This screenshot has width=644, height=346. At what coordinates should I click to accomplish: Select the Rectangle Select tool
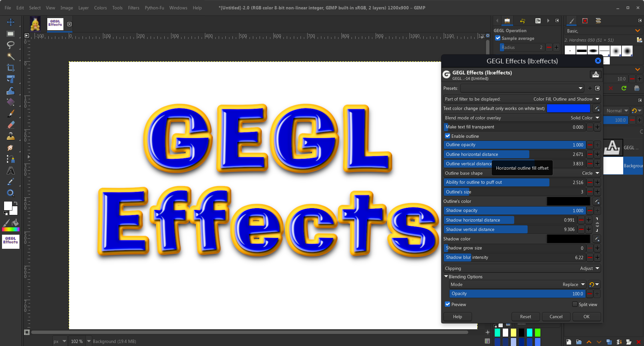pyautogui.click(x=11, y=34)
